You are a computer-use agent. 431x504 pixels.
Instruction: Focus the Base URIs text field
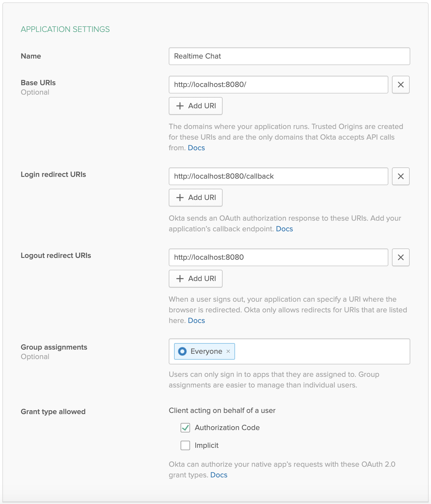pos(278,85)
